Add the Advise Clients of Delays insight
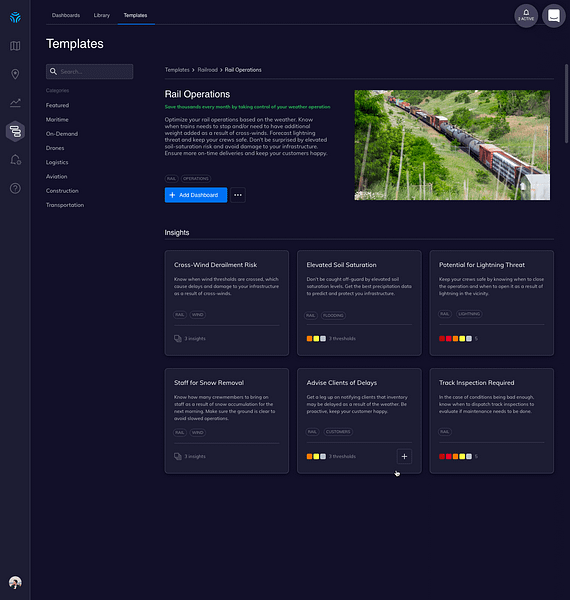This screenshot has height=600, width=570. click(x=404, y=456)
